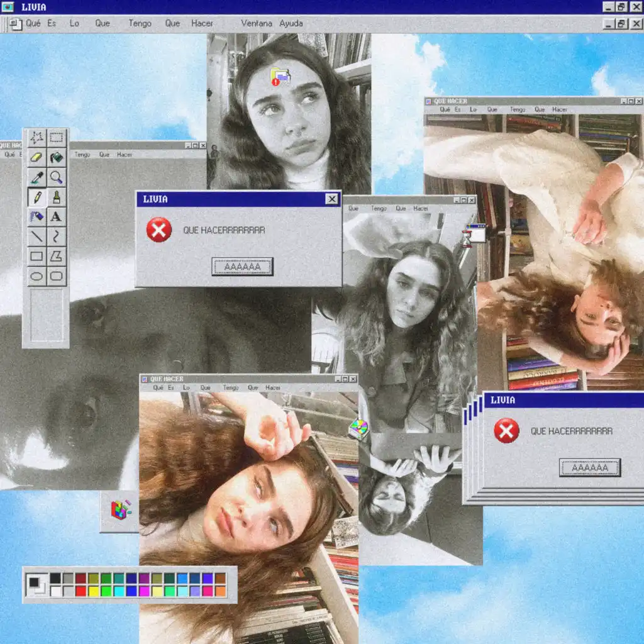Close the white-dress QUE HACER window
The width and height of the screenshot is (644, 644).
pos(639,101)
